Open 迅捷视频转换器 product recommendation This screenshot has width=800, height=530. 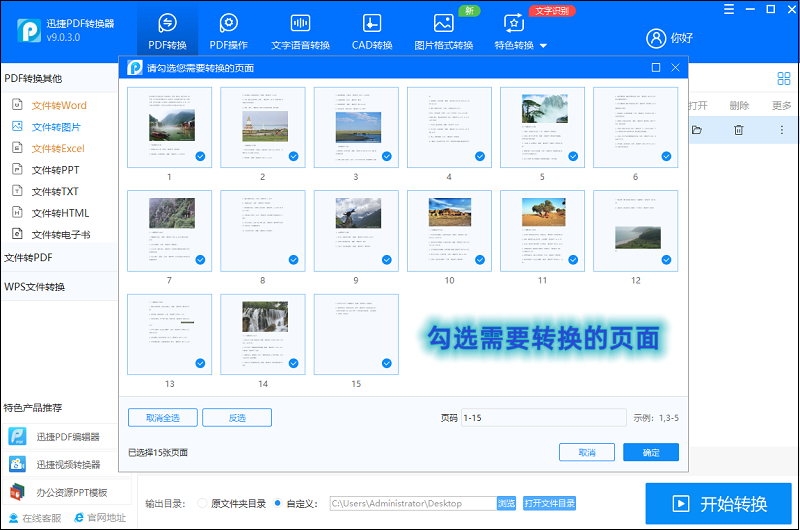67,465
